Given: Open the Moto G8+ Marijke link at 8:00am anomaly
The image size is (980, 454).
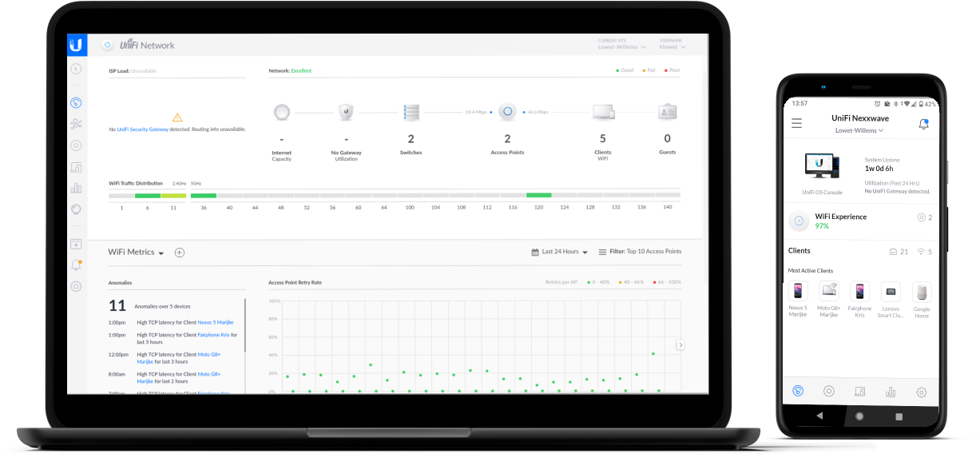Looking at the screenshot, I should coord(208,374).
